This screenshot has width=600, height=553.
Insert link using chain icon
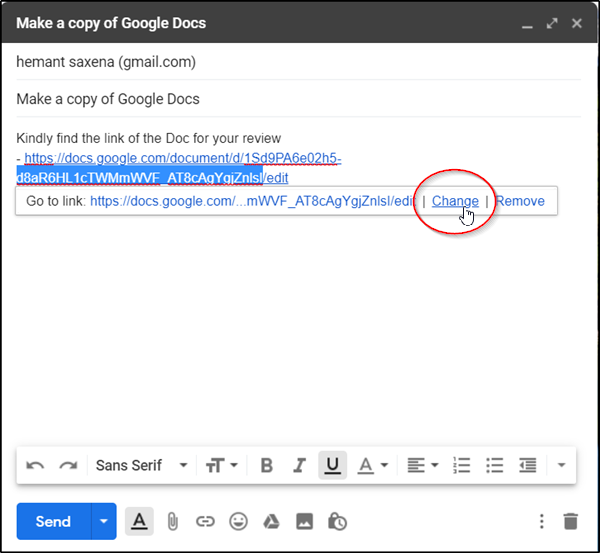coord(205,521)
